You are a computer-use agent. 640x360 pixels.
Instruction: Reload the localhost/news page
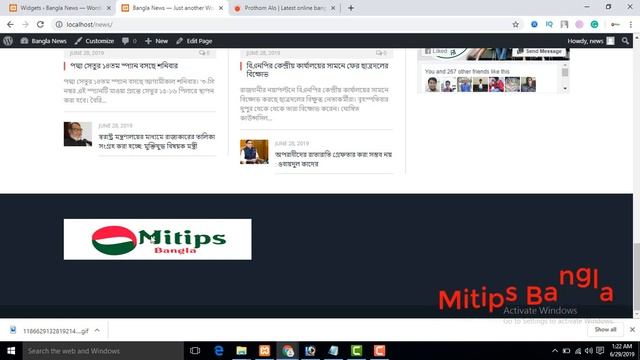40,24
